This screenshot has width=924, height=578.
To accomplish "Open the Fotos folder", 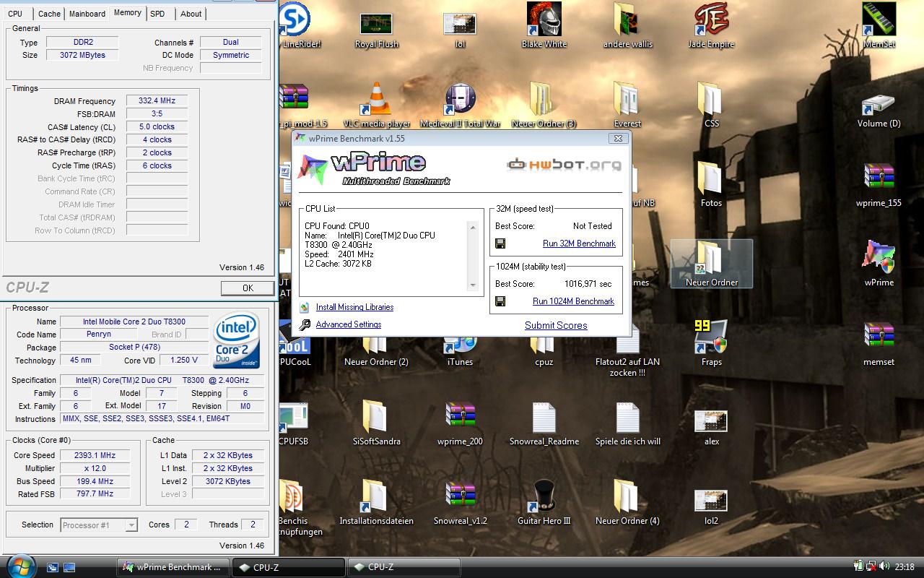I will coord(711,185).
